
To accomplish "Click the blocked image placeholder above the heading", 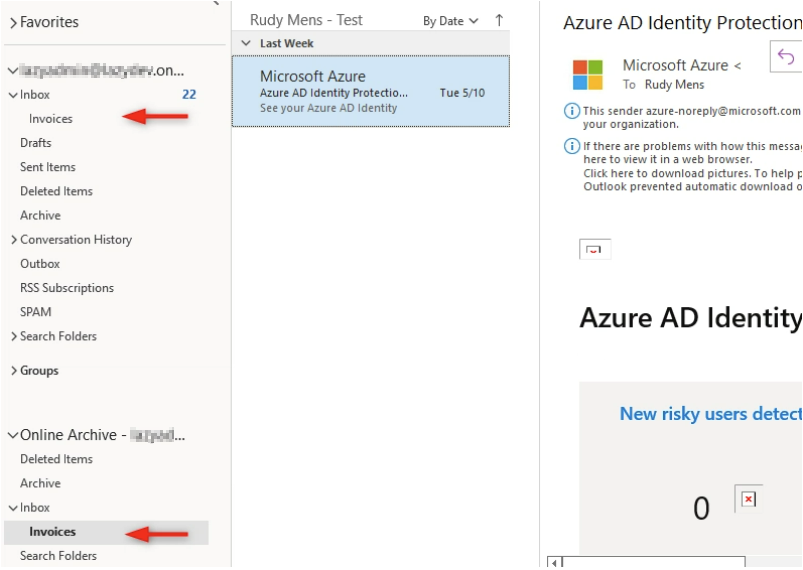I will point(595,249).
